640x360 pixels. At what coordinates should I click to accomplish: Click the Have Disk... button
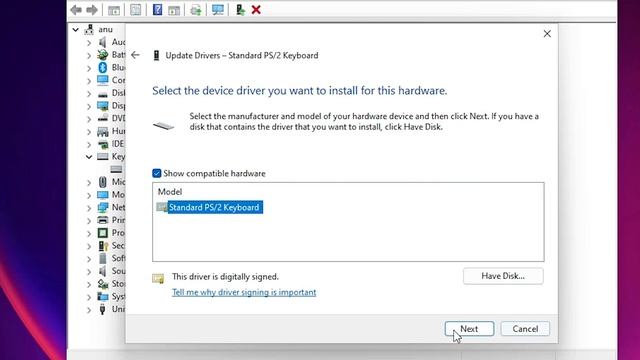[x=503, y=276]
